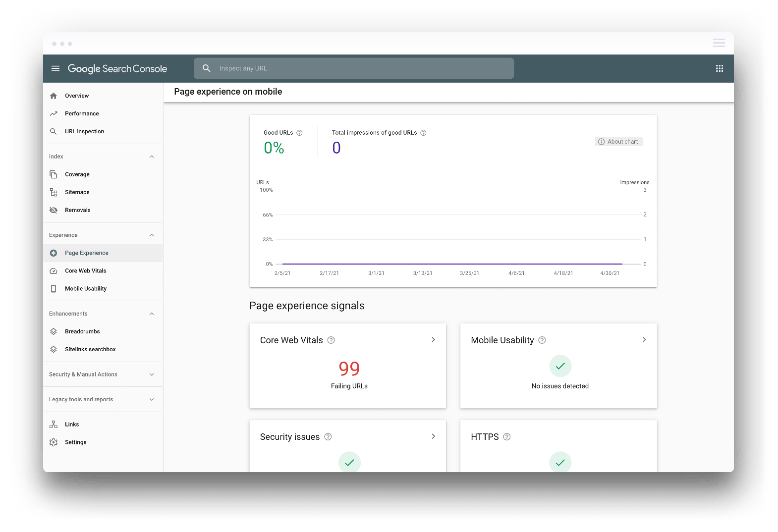Screen dimensions: 778x532
Task: Click the Sitemaps tree icon
Action: click(54, 192)
